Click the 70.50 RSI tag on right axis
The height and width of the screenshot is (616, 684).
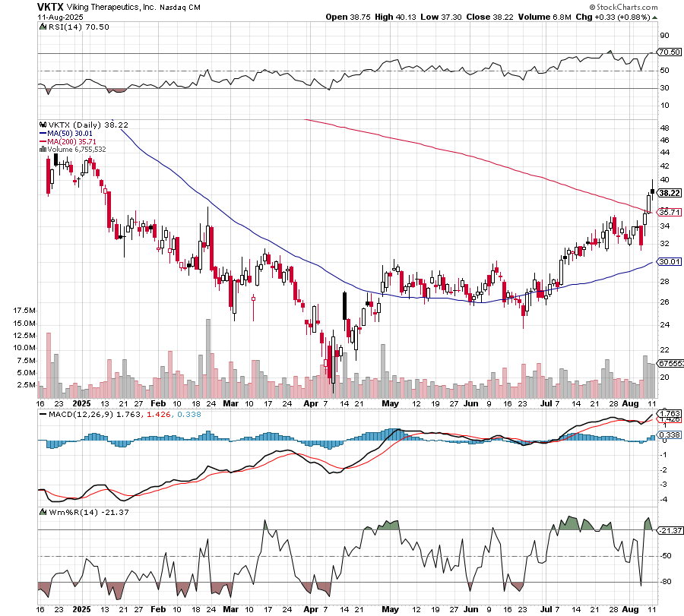click(669, 52)
